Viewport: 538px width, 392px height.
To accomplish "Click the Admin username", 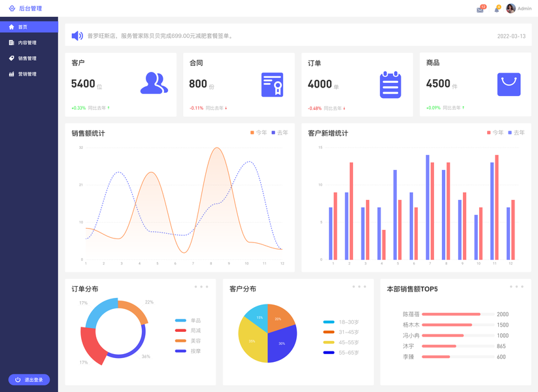I will (525, 8).
